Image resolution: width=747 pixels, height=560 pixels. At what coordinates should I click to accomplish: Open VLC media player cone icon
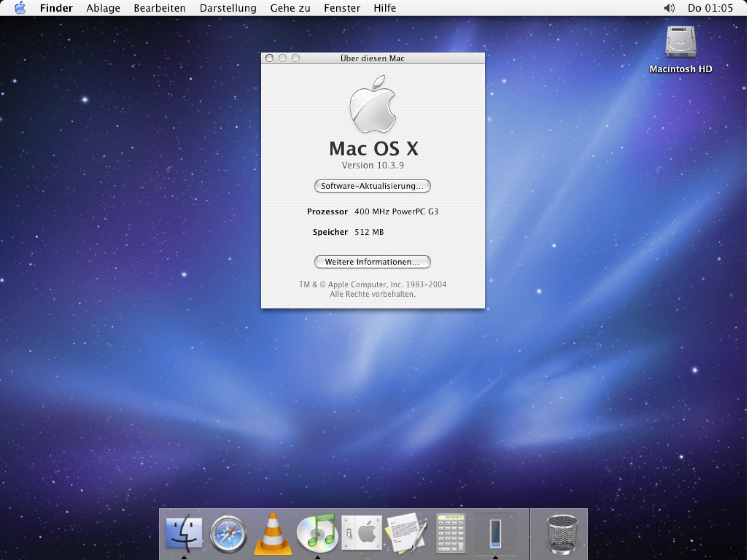click(273, 534)
